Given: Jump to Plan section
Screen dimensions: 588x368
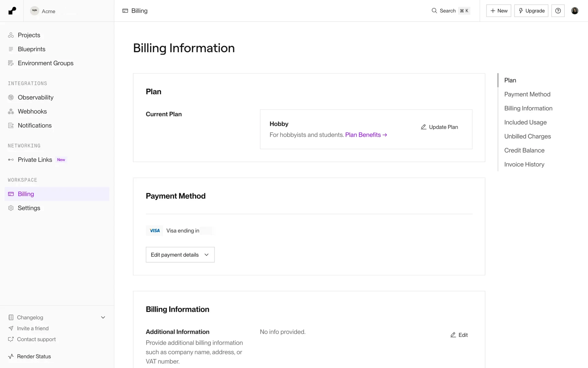Looking at the screenshot, I should pyautogui.click(x=510, y=80).
